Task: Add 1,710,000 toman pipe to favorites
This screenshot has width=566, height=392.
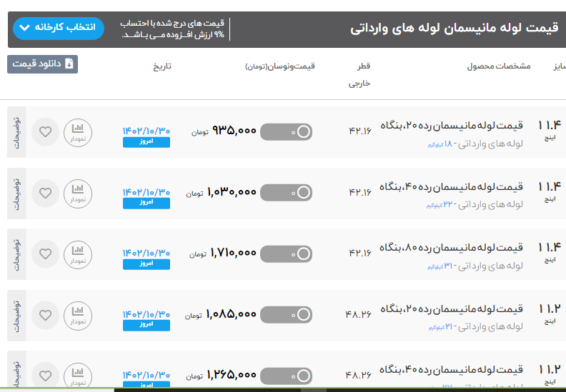Action: (45, 253)
